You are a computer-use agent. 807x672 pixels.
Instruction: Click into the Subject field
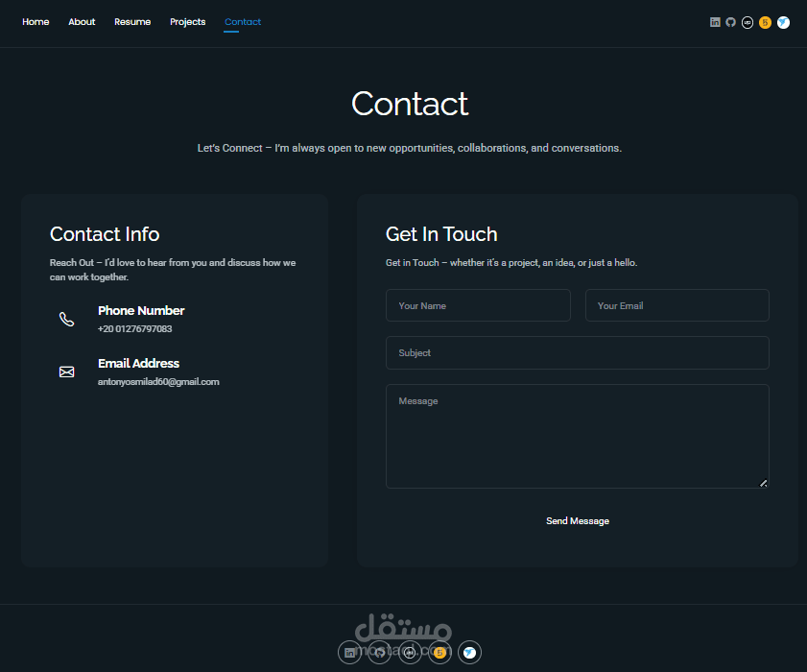578,352
